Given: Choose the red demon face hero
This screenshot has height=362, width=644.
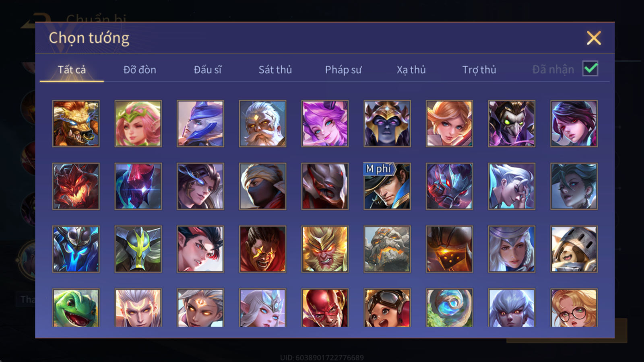Looking at the screenshot, I should click(x=76, y=186).
